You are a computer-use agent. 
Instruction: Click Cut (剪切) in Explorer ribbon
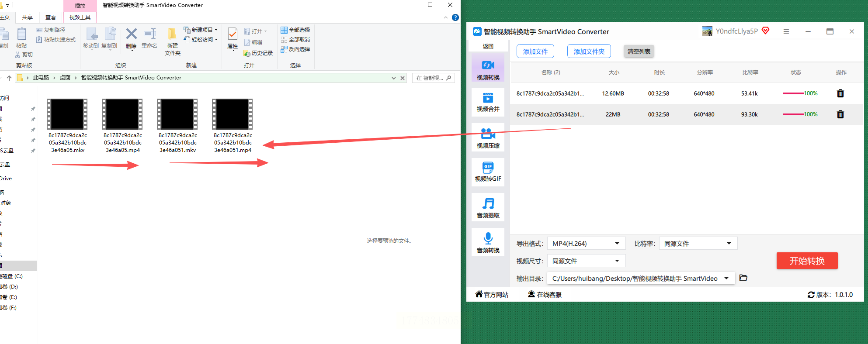tap(24, 55)
